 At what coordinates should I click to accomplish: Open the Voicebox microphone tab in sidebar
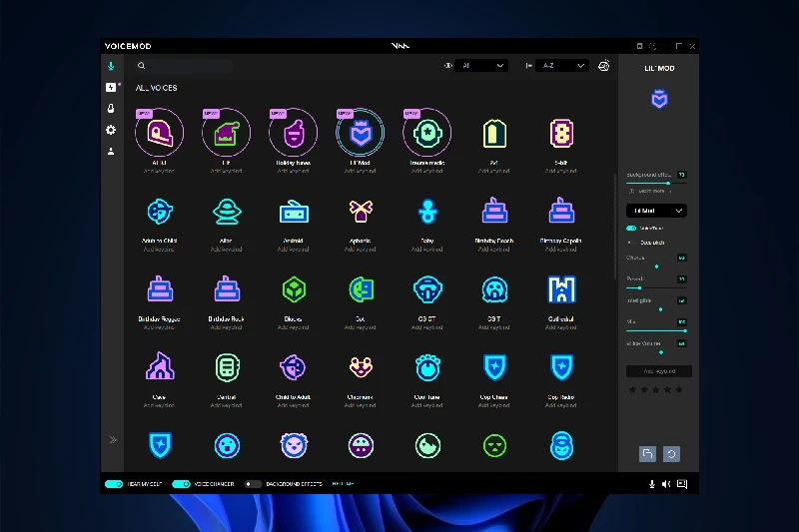[x=111, y=66]
